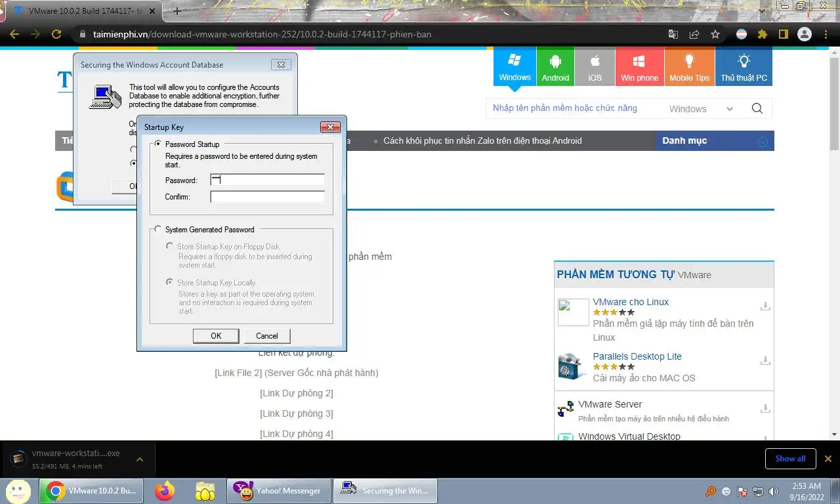View site security info via lock icon

82,34
